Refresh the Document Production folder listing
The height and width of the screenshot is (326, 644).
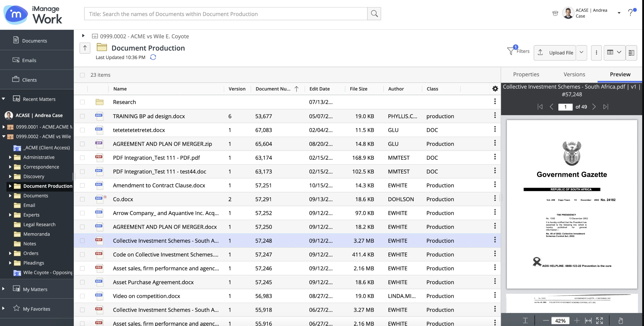pyautogui.click(x=153, y=57)
